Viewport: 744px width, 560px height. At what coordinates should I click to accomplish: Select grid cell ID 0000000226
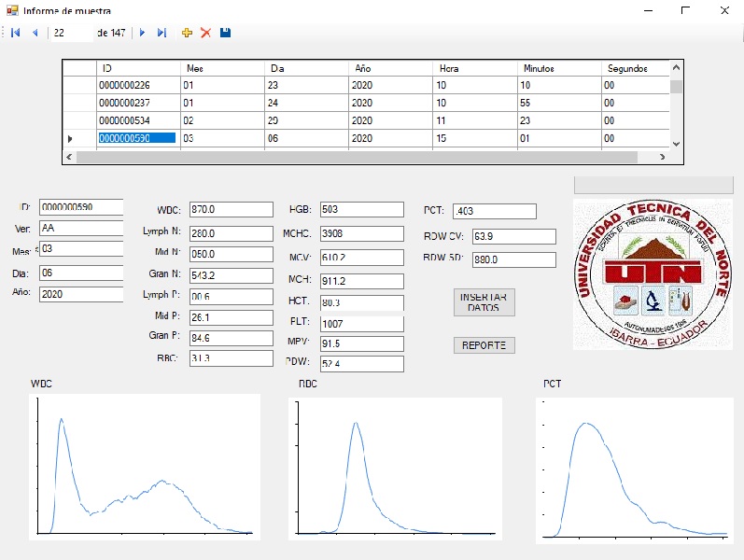tap(138, 85)
